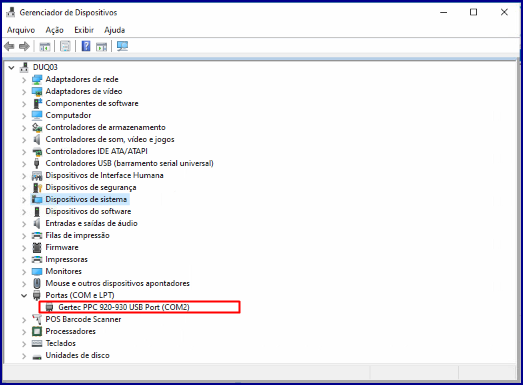Minimize the Gerenciador de Dispositivos window
Screen dimensions: 523x385
tap(443, 13)
